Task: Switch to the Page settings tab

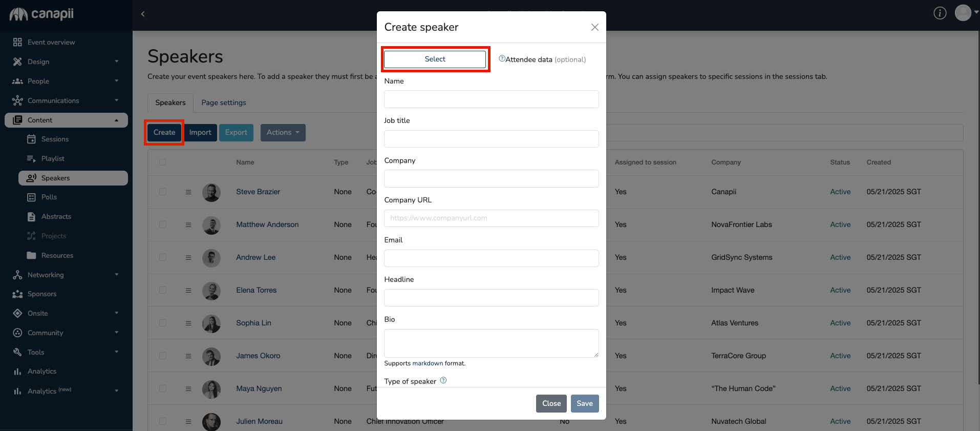Action: [224, 102]
